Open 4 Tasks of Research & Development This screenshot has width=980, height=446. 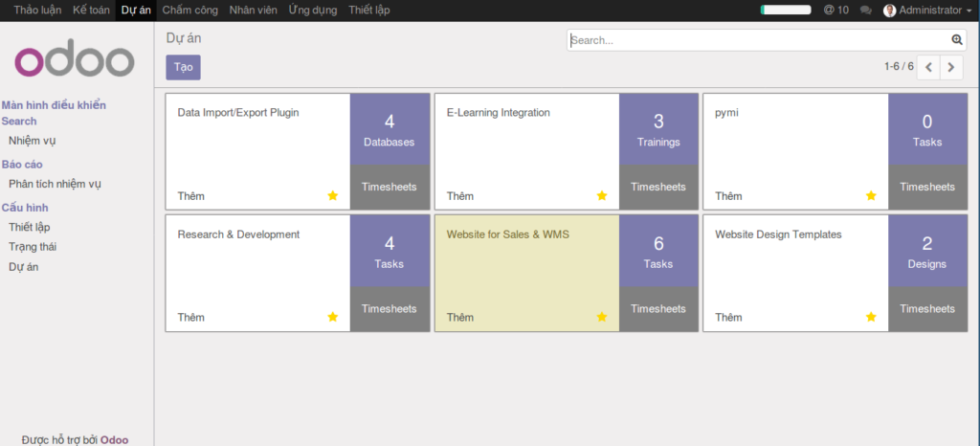[390, 251]
